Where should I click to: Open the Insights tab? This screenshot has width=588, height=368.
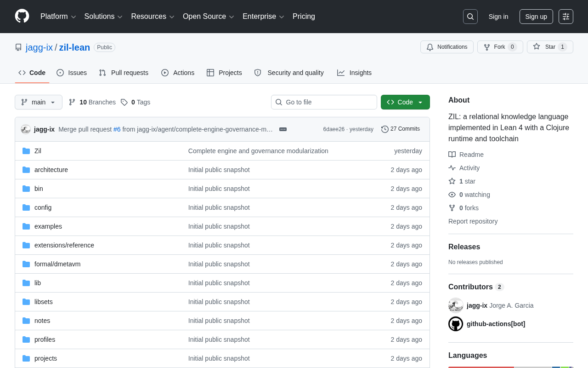tap(354, 73)
